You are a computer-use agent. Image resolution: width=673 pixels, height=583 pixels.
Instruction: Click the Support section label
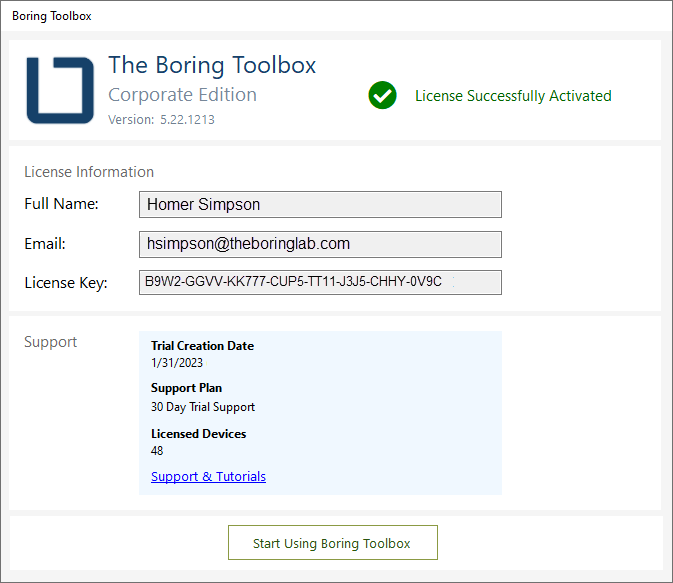coord(51,342)
